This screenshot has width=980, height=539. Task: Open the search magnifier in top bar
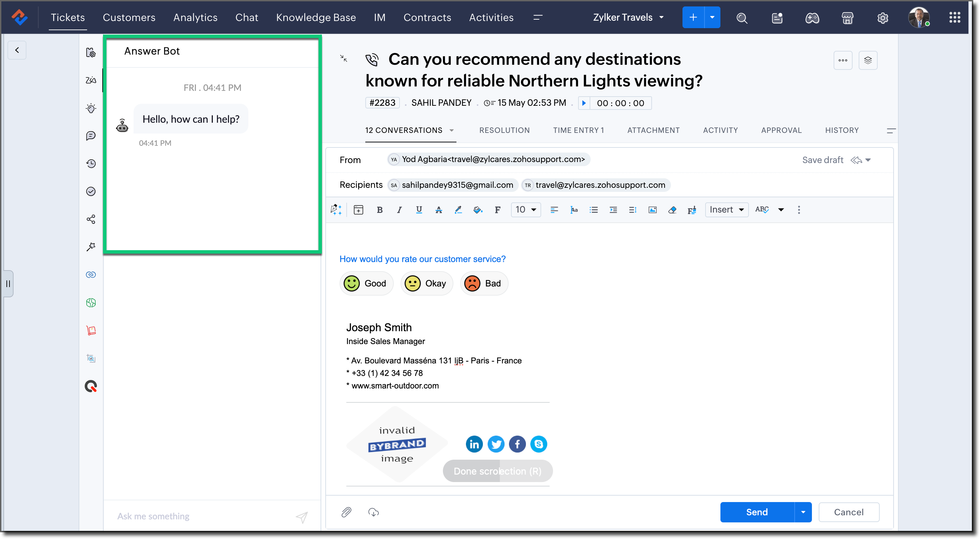(741, 18)
